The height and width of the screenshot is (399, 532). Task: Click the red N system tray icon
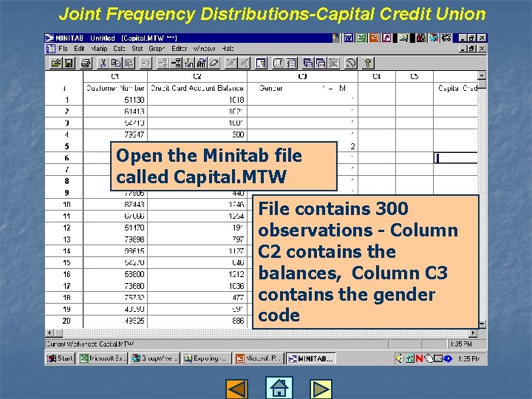point(419,358)
